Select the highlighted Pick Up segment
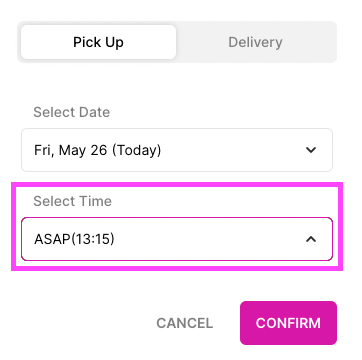Viewport: 362px width, 360px height. coord(98,42)
